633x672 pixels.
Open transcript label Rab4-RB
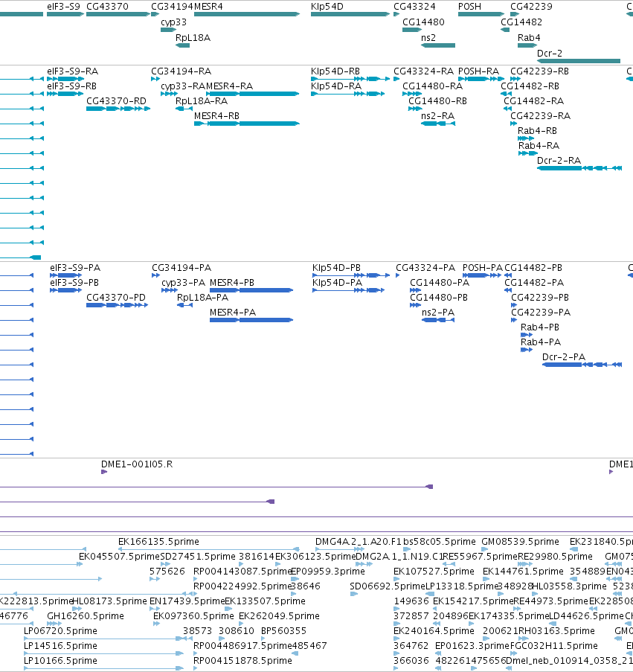coord(537,131)
